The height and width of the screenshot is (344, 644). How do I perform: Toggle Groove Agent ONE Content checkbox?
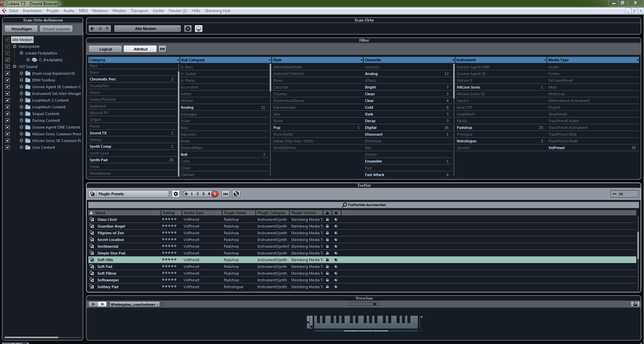7,127
